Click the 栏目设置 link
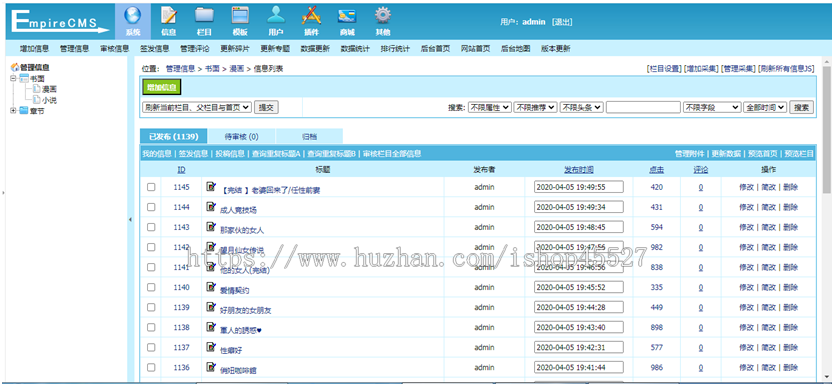834x386 pixels. point(663,69)
